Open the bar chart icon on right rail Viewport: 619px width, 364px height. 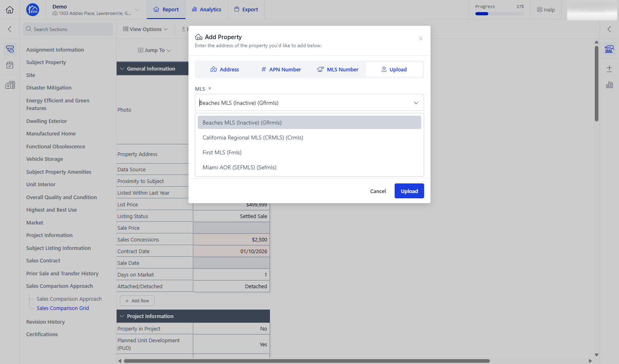[609, 85]
